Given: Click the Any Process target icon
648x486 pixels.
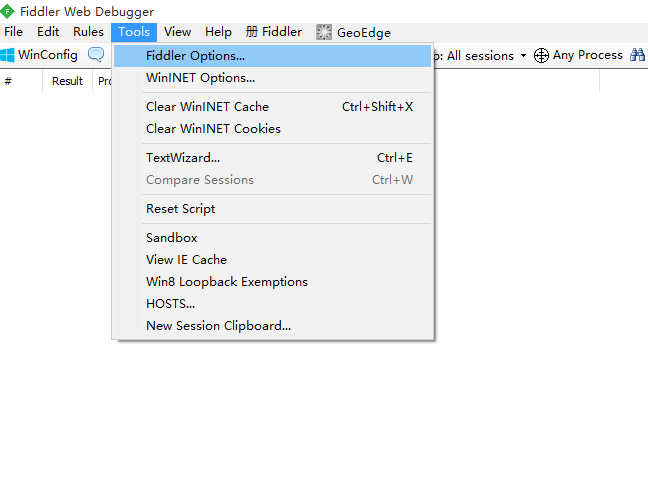Looking at the screenshot, I should (541, 55).
